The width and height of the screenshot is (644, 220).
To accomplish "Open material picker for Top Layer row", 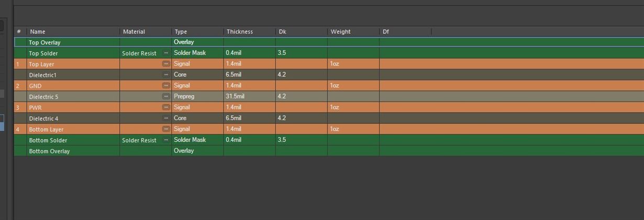I will [166, 64].
